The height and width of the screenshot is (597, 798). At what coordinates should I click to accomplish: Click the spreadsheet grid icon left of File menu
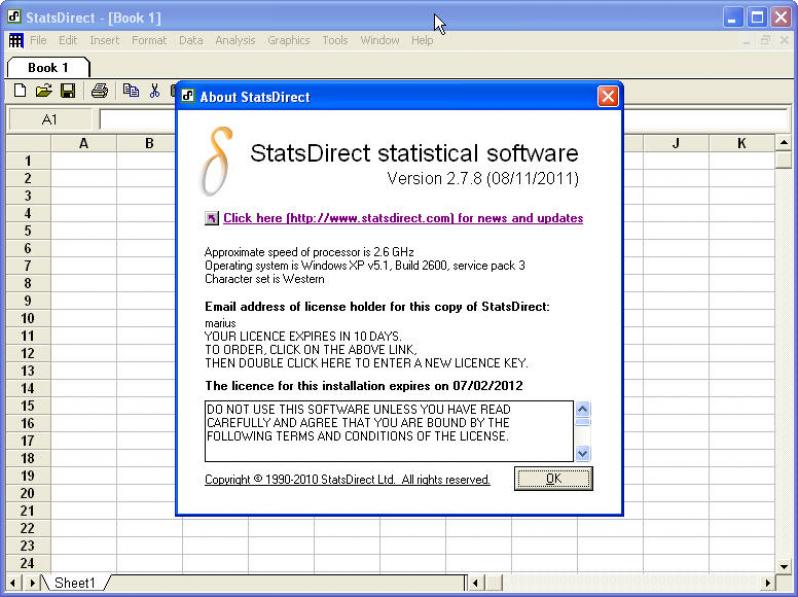click(16, 40)
